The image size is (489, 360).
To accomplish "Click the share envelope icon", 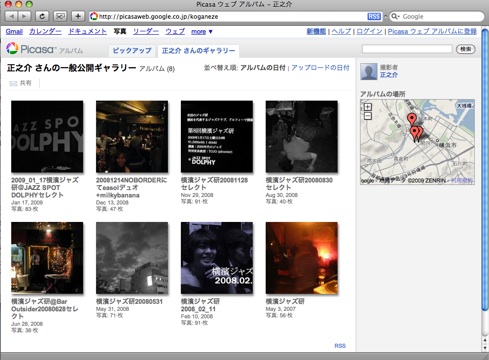I will (13, 83).
